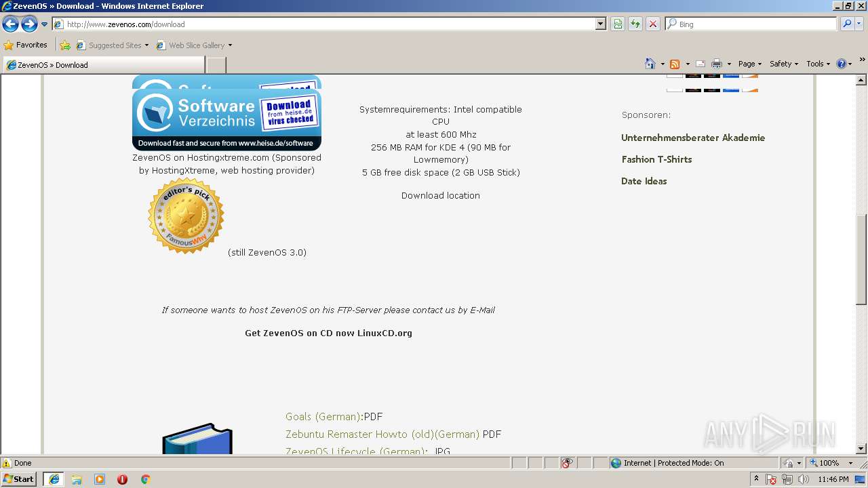Click Get ZevenOS on CD now LinuxCD.org
868x488 pixels.
point(328,333)
